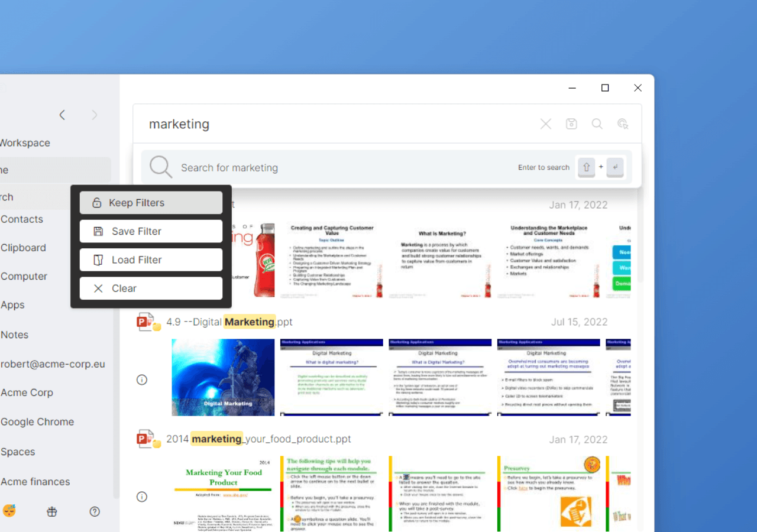
Task: Open 'The following tips will help you' slide
Action: 332,494
